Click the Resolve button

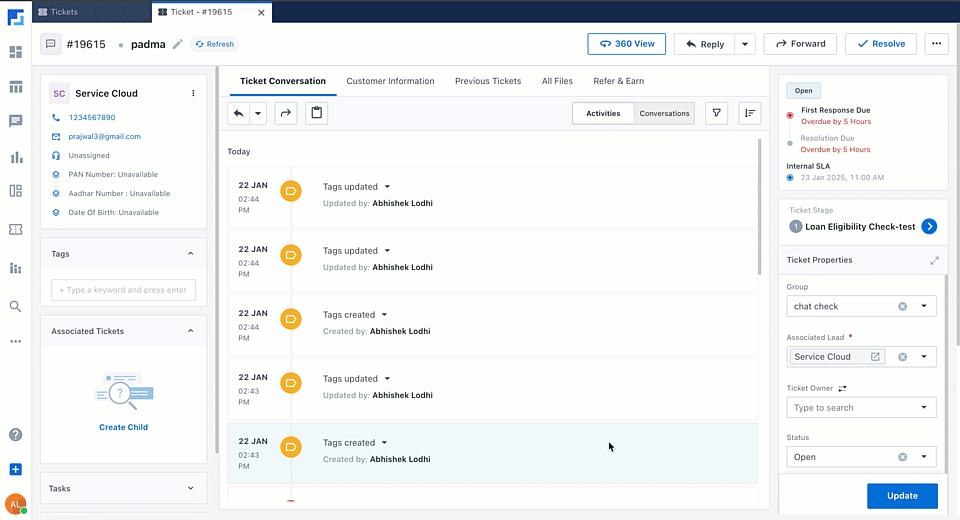pyautogui.click(x=881, y=44)
